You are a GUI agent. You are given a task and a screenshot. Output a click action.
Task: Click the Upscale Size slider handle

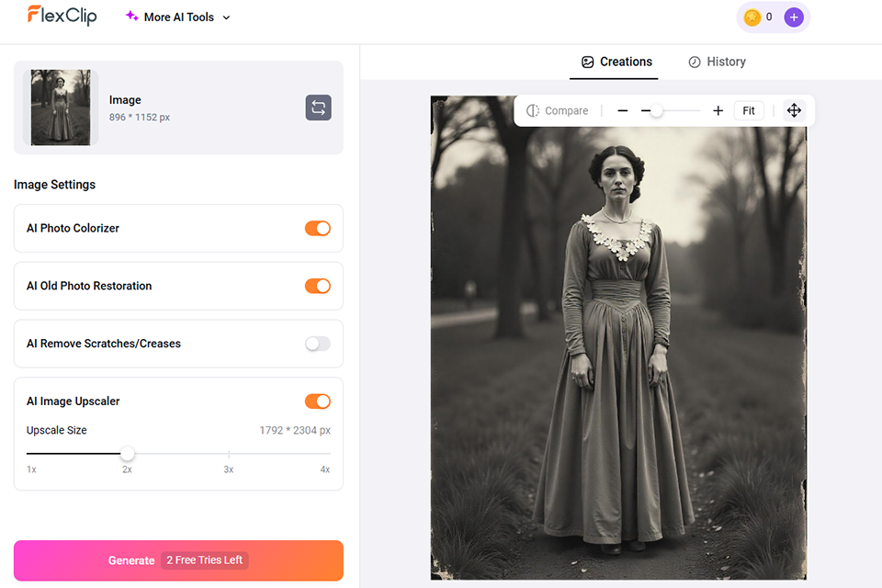(x=128, y=453)
